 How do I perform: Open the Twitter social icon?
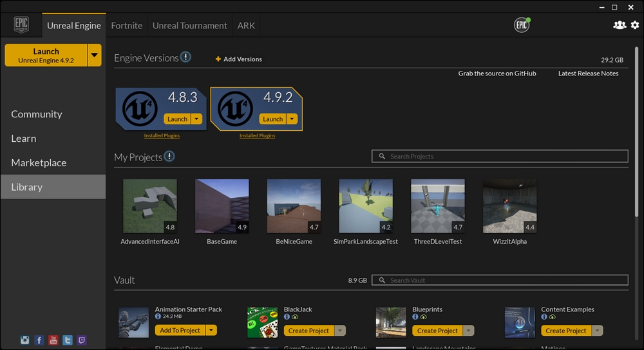pyautogui.click(x=68, y=340)
